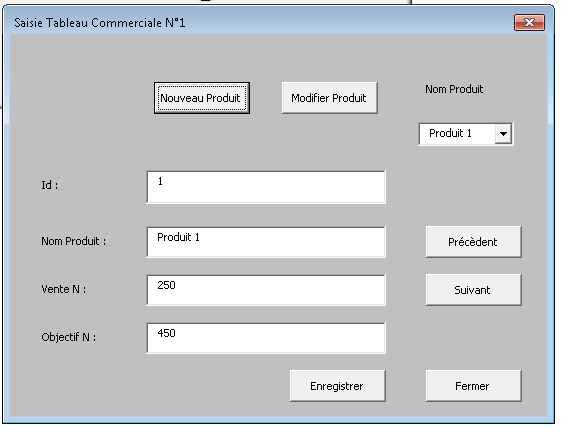Image resolution: width=562 pixels, height=431 pixels.
Task: Click the Nom Produit : label beside the text field
Action: pyautogui.click(x=73, y=241)
